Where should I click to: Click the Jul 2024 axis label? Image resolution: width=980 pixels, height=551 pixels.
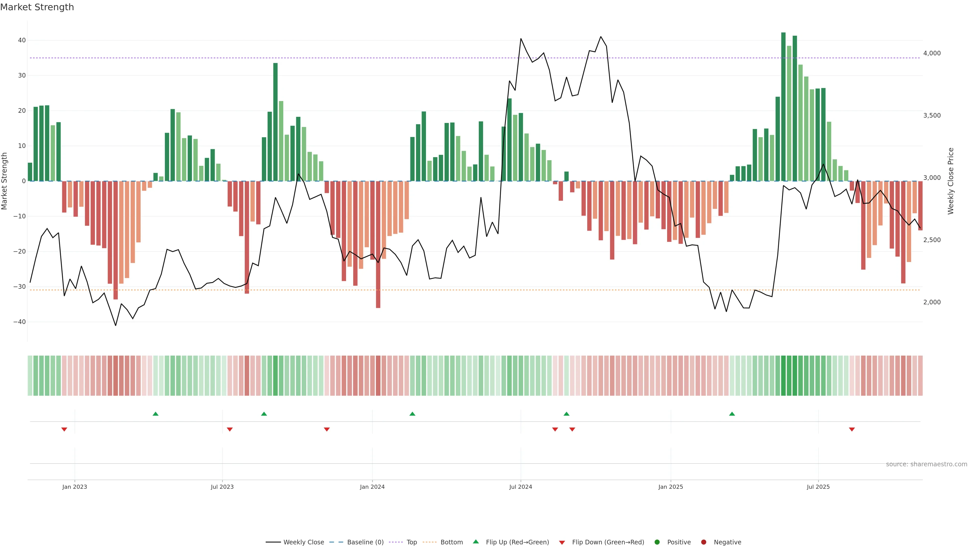(x=520, y=487)
